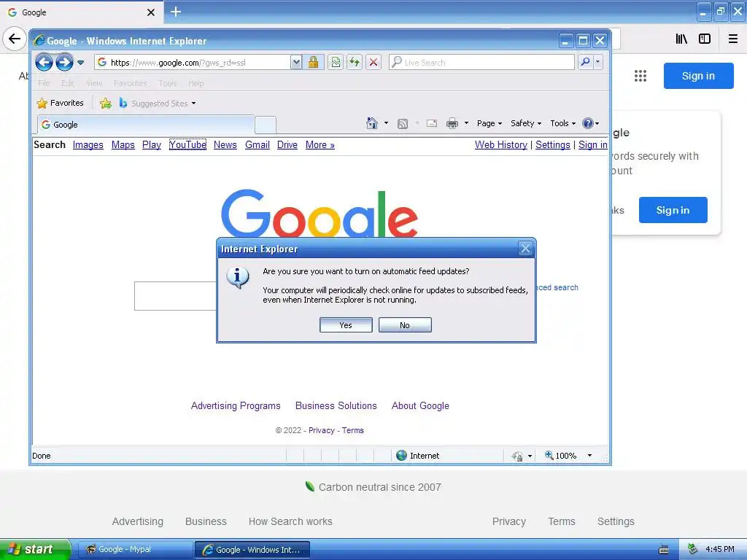Screen dimensions: 747x560
Task: Click the search magnifier button
Action: tap(585, 62)
